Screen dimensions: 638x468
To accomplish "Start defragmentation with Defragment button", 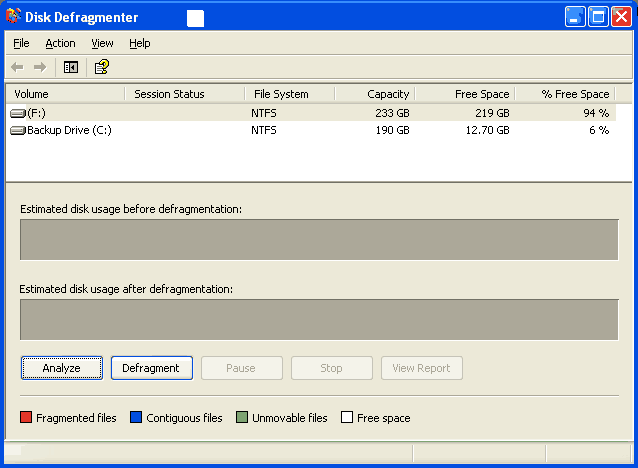I will click(x=152, y=368).
